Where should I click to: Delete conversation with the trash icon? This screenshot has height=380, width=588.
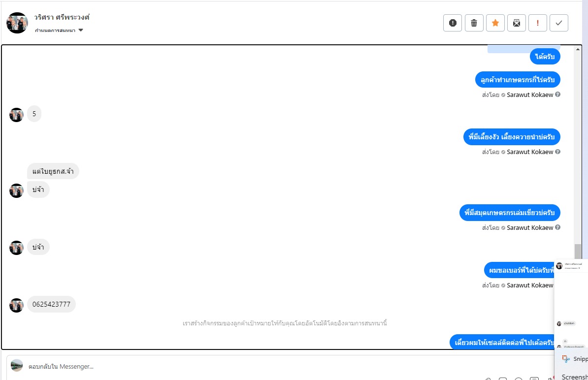tap(474, 23)
